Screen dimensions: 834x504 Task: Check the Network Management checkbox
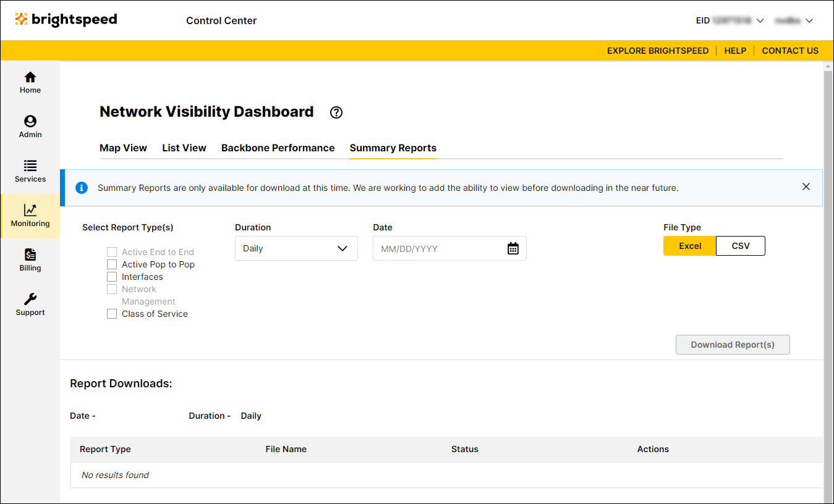pyautogui.click(x=112, y=289)
